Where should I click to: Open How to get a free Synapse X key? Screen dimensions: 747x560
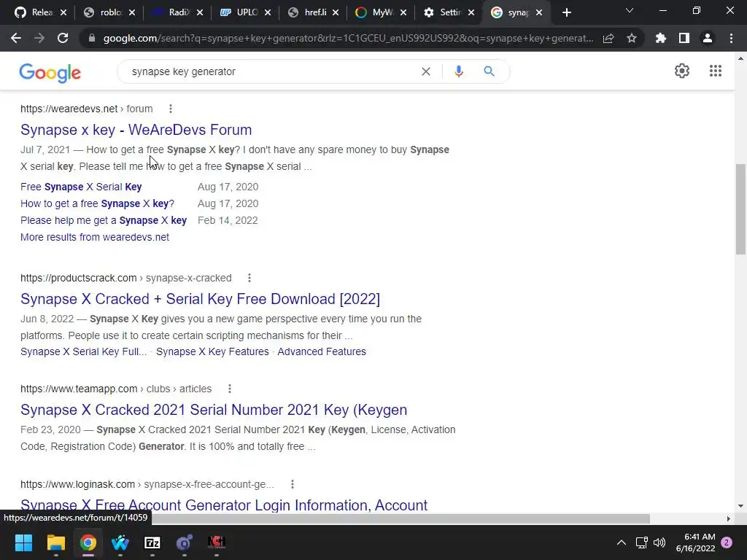click(x=97, y=203)
